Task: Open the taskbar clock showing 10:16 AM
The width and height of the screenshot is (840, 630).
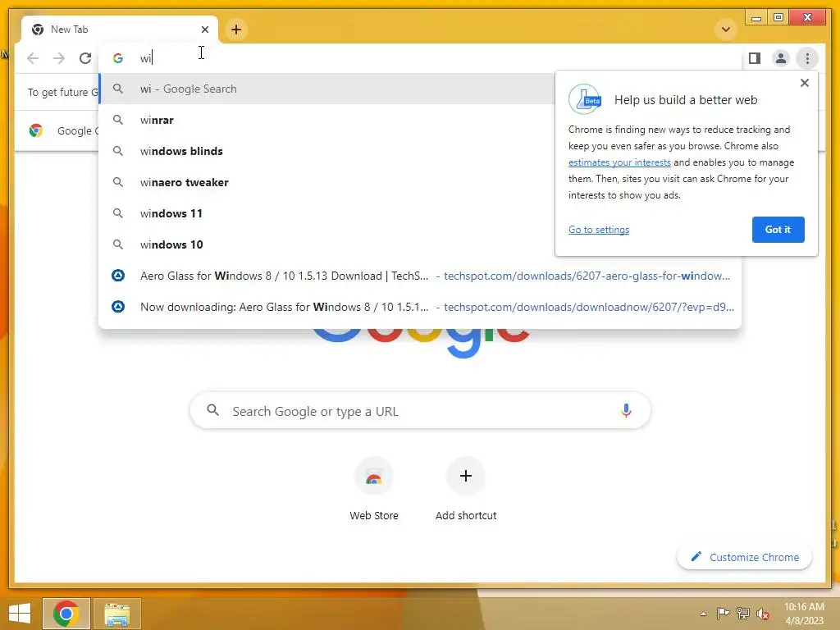Action: [x=804, y=614]
